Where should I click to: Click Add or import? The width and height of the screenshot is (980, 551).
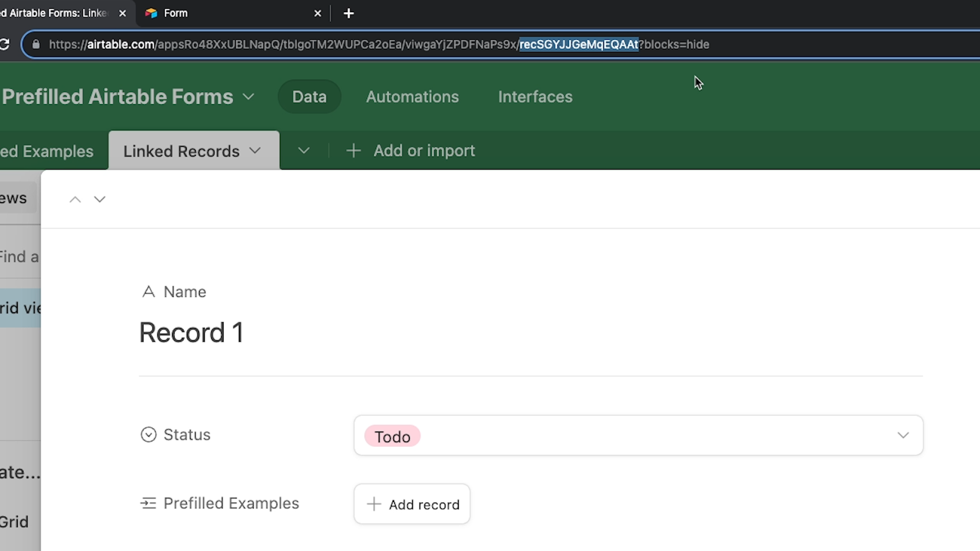pyautogui.click(x=424, y=151)
